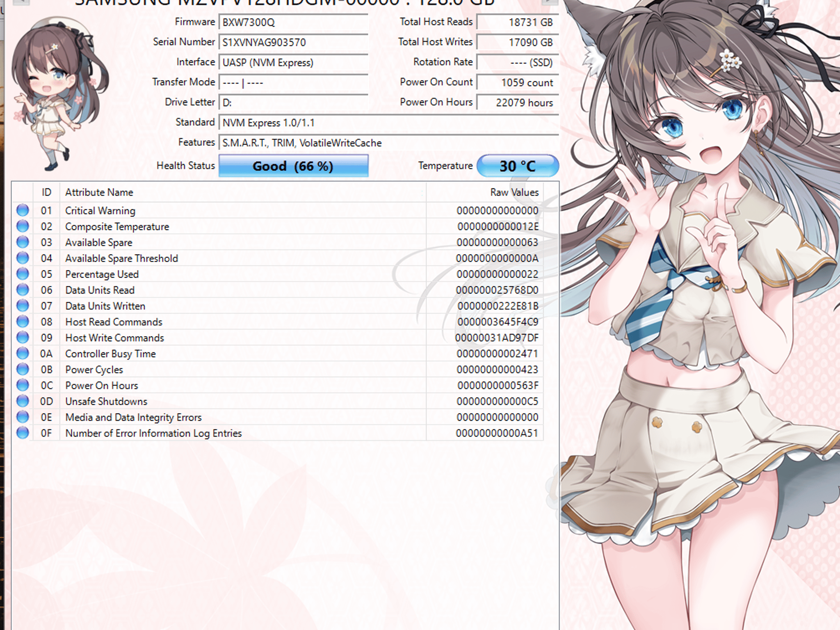The width and height of the screenshot is (840, 630).
Task: Click status orb for Media and Data Integrity Errors
Action: (x=23, y=417)
